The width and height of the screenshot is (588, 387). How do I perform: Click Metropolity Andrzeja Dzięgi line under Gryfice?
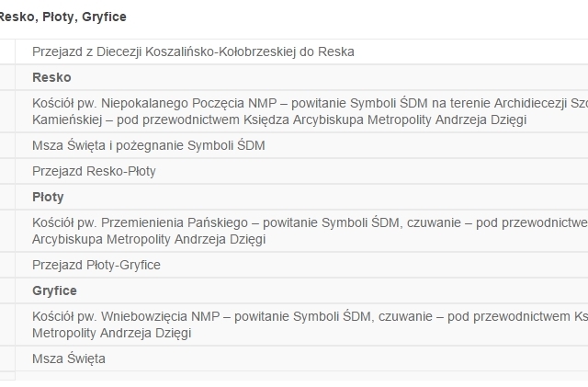(x=112, y=333)
